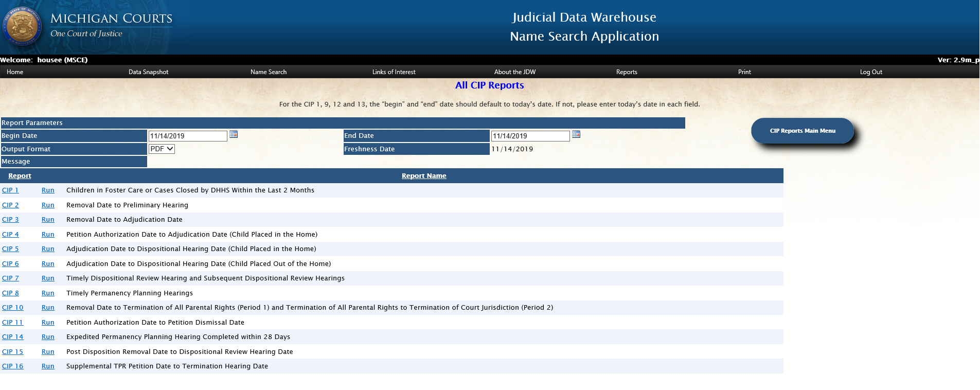
Task: Open the Name Search menu item
Action: [x=268, y=72]
